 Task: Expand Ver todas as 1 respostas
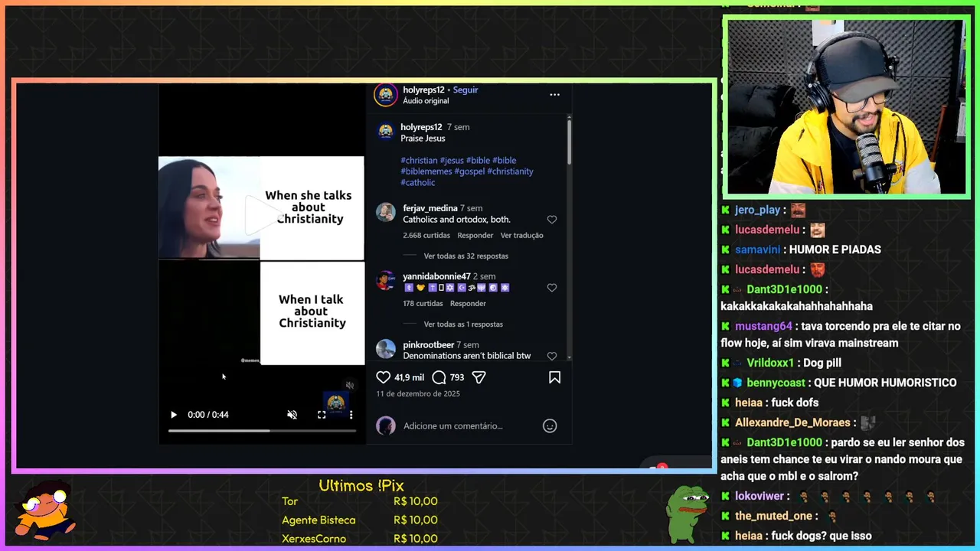tap(463, 324)
